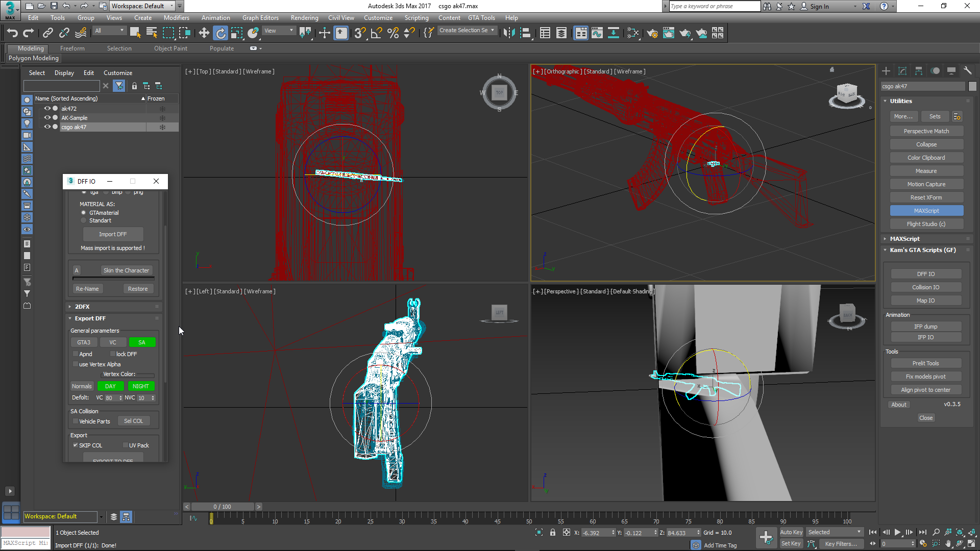Image resolution: width=980 pixels, height=551 pixels.
Task: Activate the Select and Rotate tool
Action: pos(220,33)
